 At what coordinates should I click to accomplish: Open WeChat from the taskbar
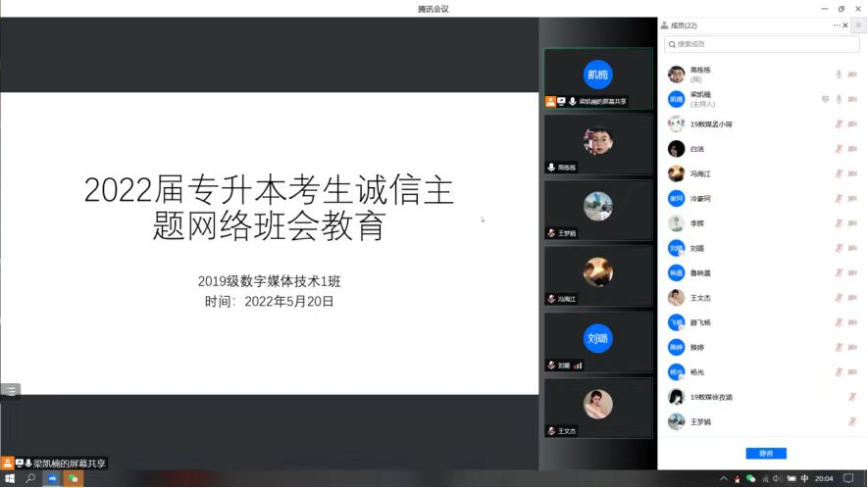click(x=74, y=479)
